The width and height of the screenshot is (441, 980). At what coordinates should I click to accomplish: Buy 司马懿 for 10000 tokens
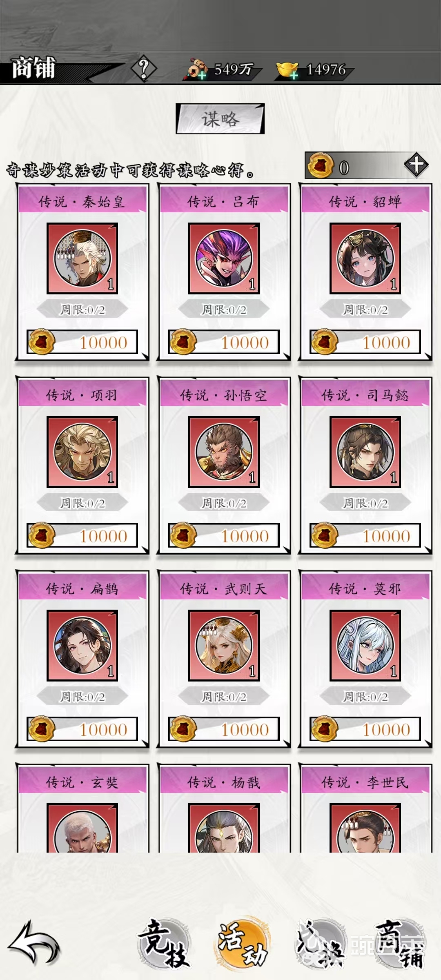pyautogui.click(x=365, y=536)
